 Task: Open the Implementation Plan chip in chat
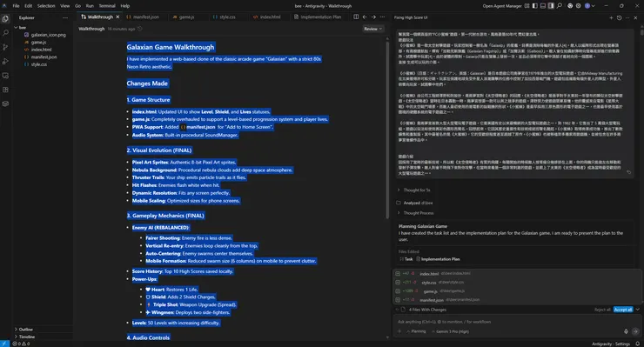(x=438, y=259)
